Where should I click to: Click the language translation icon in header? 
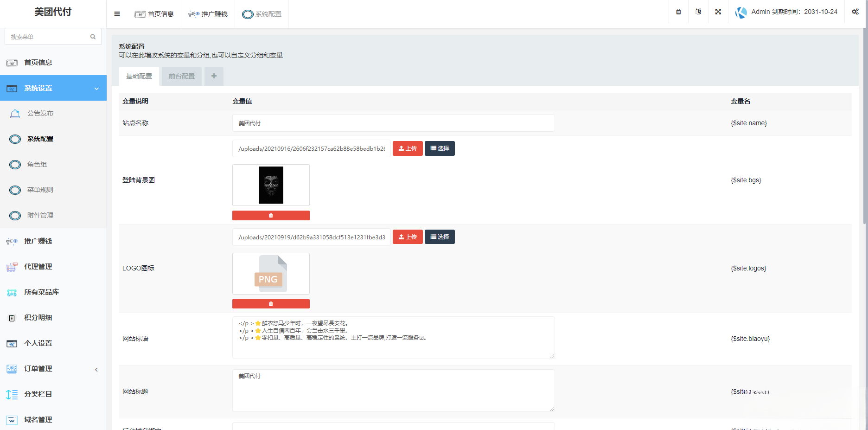(698, 12)
